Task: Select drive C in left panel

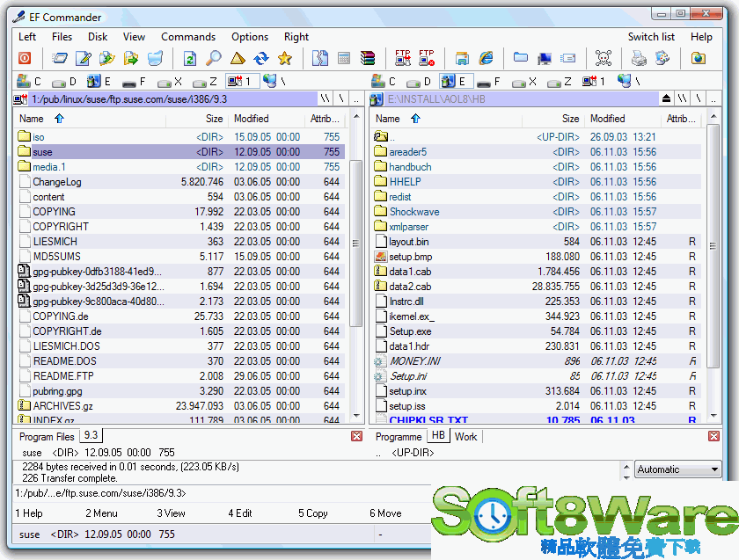Action: pos(29,82)
